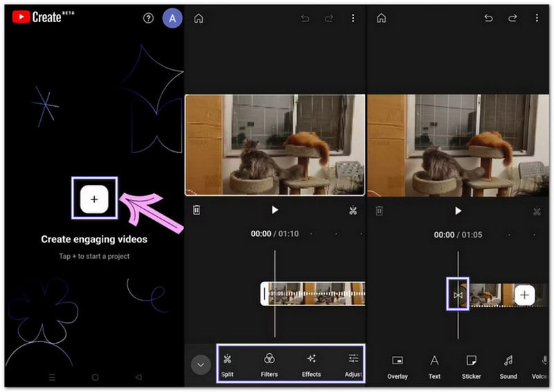The image size is (554, 392).
Task: Open three-dot menu in middle editor screen
Action: (352, 18)
